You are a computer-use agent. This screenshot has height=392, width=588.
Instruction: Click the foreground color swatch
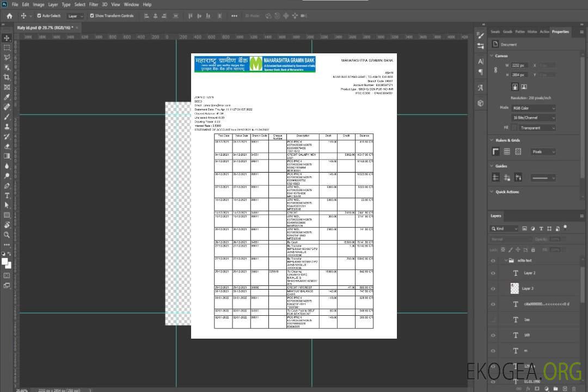4,261
